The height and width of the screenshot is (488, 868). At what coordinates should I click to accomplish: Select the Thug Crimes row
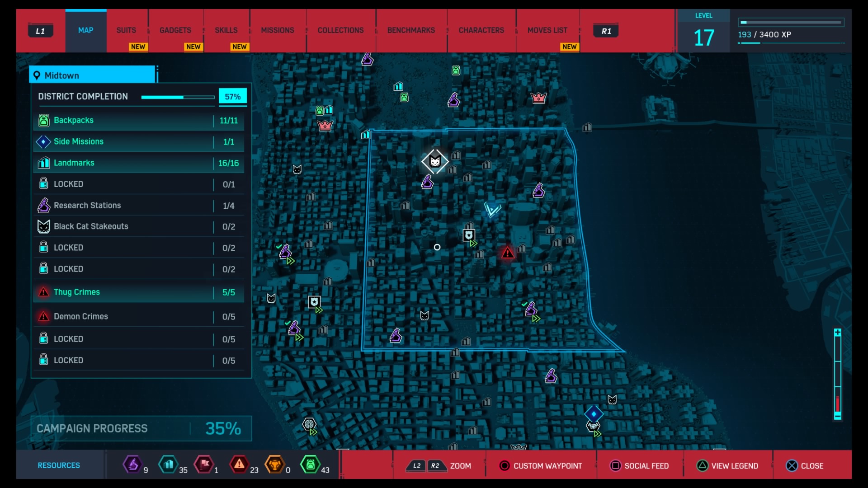point(139,292)
